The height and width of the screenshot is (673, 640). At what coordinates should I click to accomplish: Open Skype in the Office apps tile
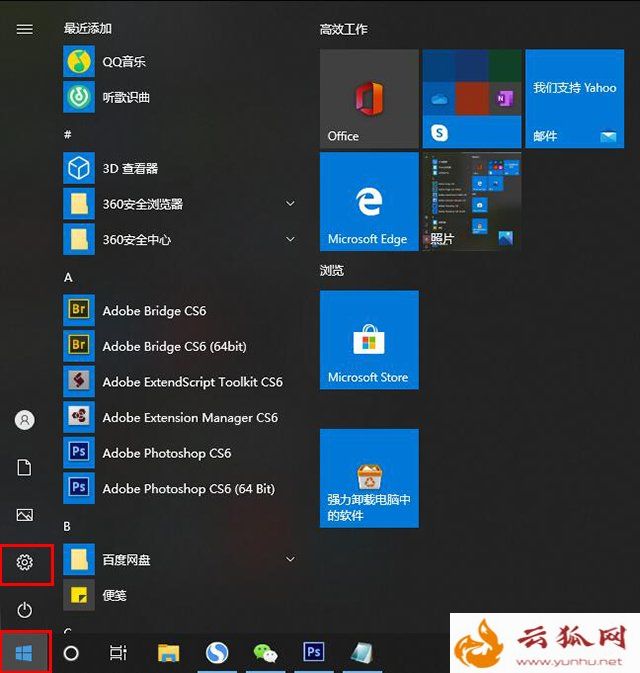[439, 133]
